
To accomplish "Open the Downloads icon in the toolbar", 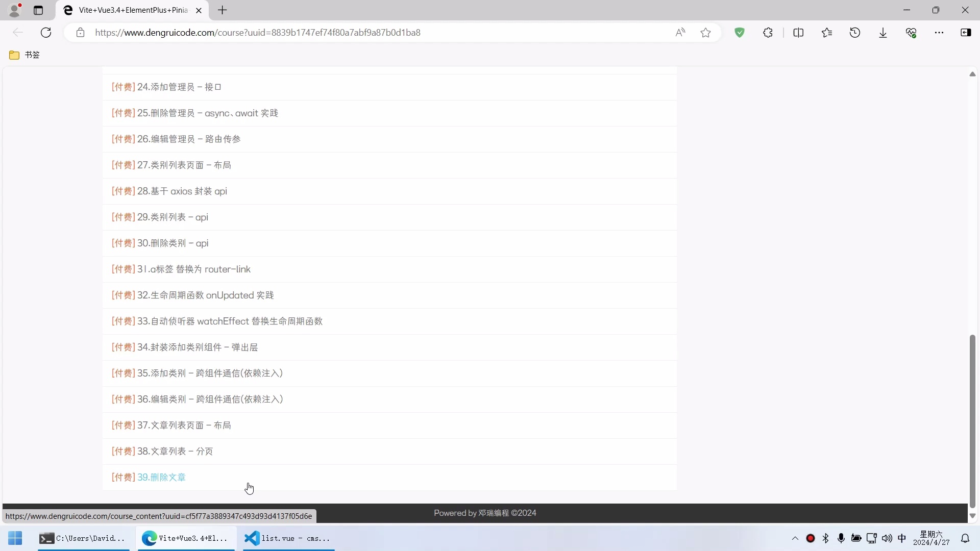I will pyautogui.click(x=884, y=32).
